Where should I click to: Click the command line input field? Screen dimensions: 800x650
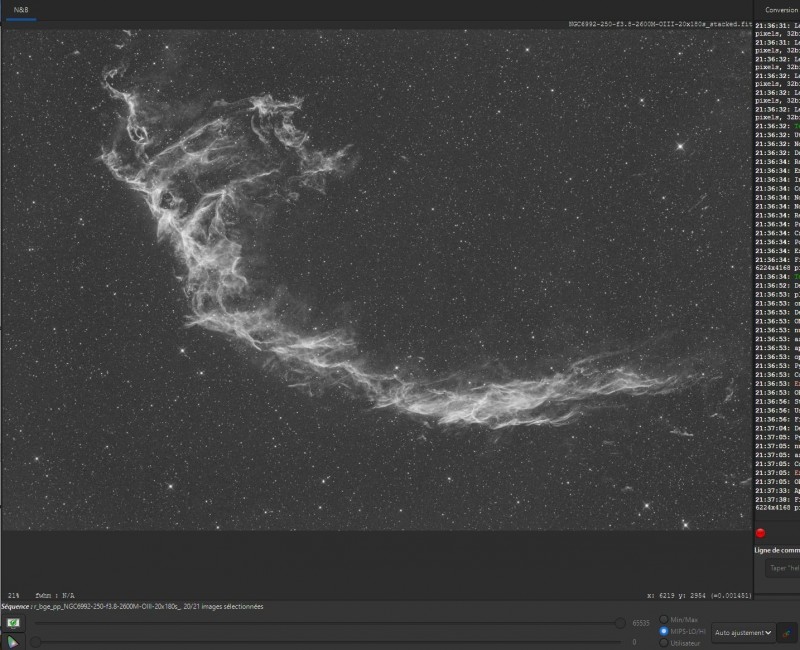[783, 568]
